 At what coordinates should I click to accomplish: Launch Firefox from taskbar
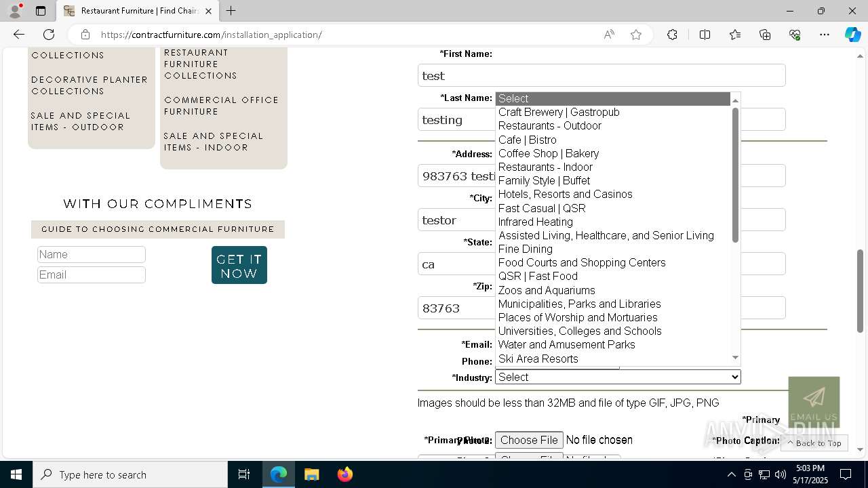click(x=344, y=474)
